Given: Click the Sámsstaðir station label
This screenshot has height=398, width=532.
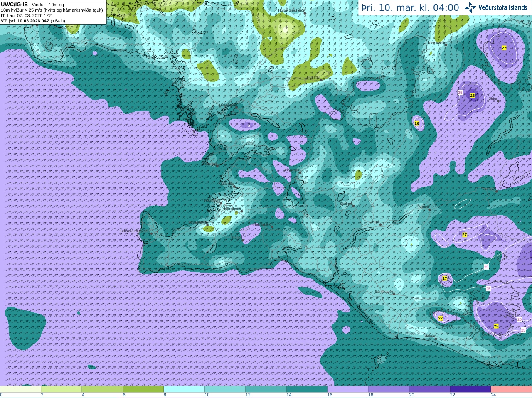Looking at the screenshot, I should pyautogui.click(x=384, y=292).
